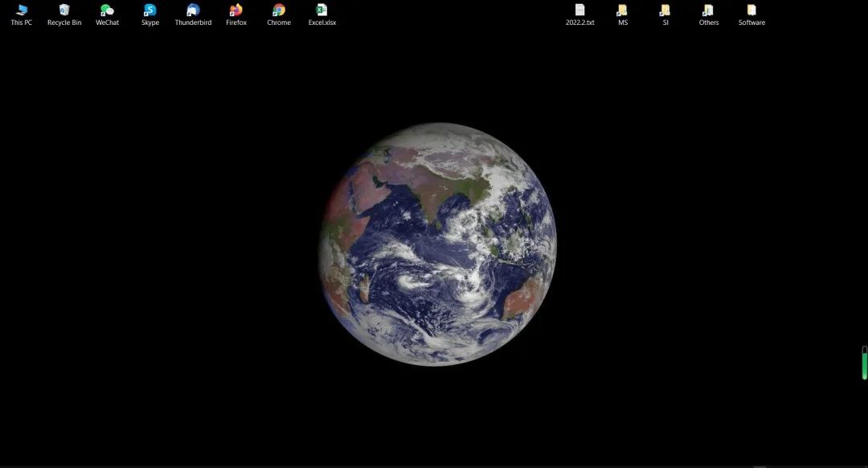868x468 pixels.
Task: Select the Thunderbird mail shortcut
Action: point(193,15)
